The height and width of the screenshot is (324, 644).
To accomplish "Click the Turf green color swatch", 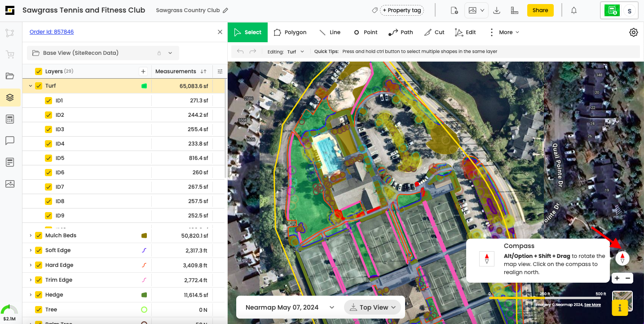I will pyautogui.click(x=144, y=86).
